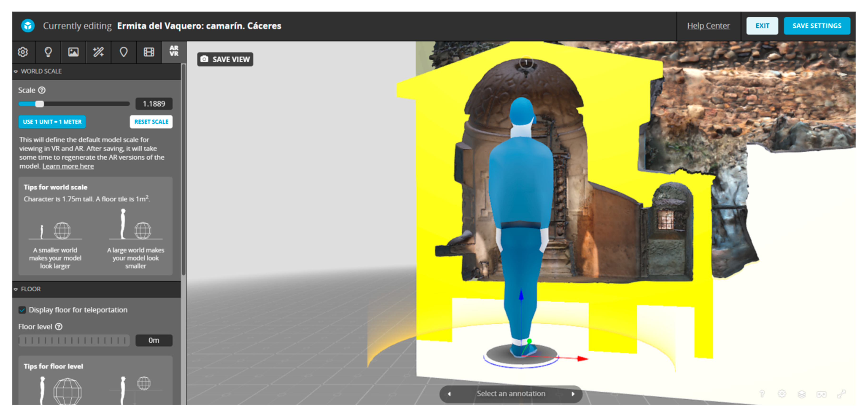The height and width of the screenshot is (413, 868).
Task: Click the Scale slider handle
Action: pyautogui.click(x=40, y=104)
